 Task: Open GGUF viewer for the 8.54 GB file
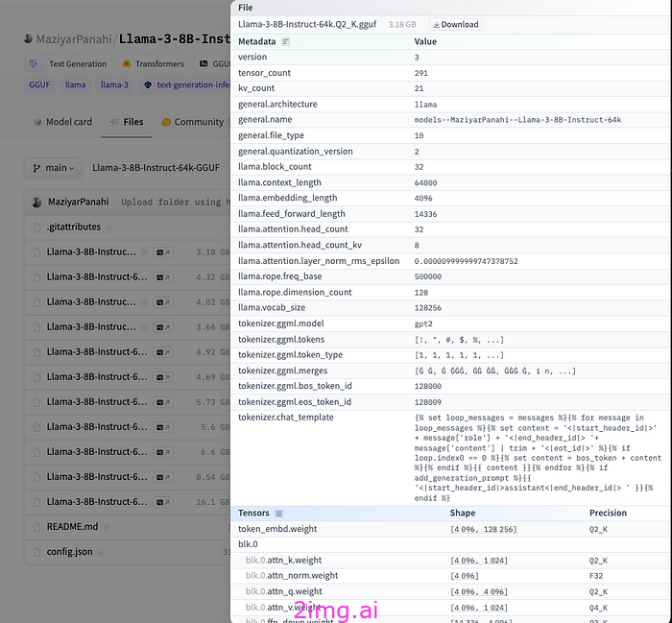tap(163, 477)
